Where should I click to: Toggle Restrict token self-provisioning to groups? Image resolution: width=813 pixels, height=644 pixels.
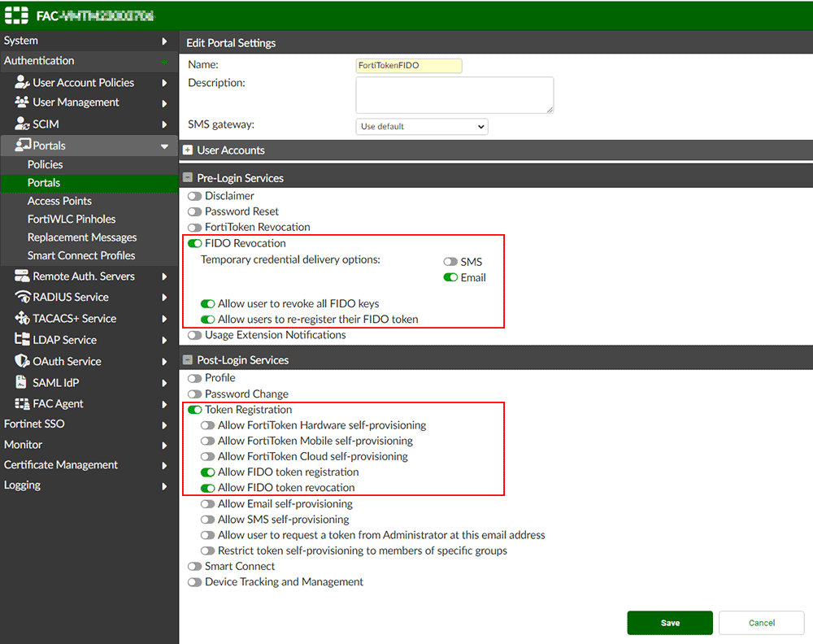point(207,550)
